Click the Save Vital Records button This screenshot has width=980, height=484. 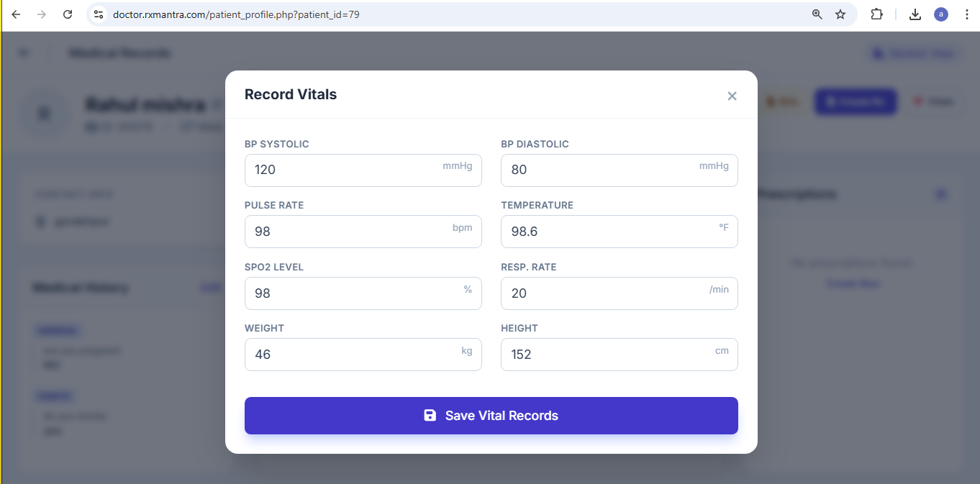tap(491, 416)
